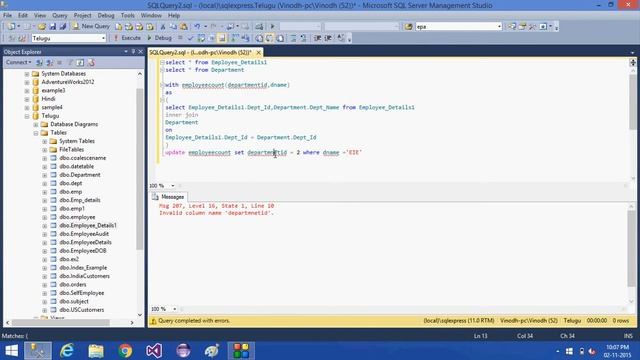
Task: Pin the Object Explorer panel with Auto Hide
Action: [133, 52]
